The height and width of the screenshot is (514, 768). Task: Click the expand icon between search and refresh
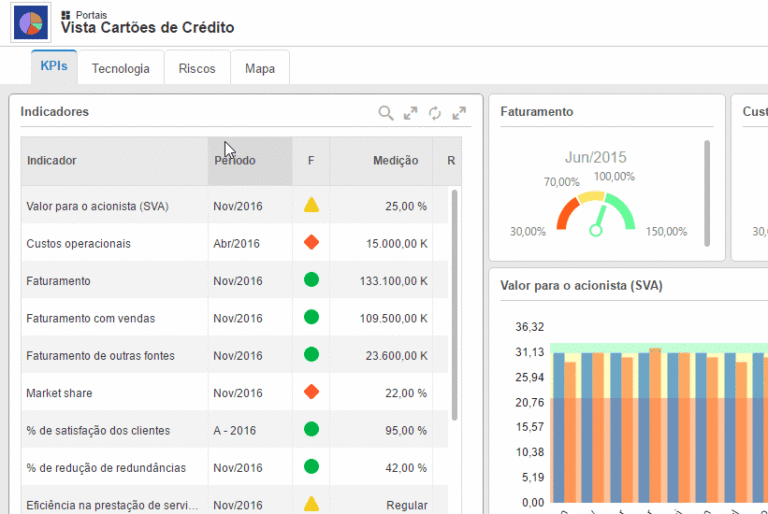pyautogui.click(x=410, y=113)
